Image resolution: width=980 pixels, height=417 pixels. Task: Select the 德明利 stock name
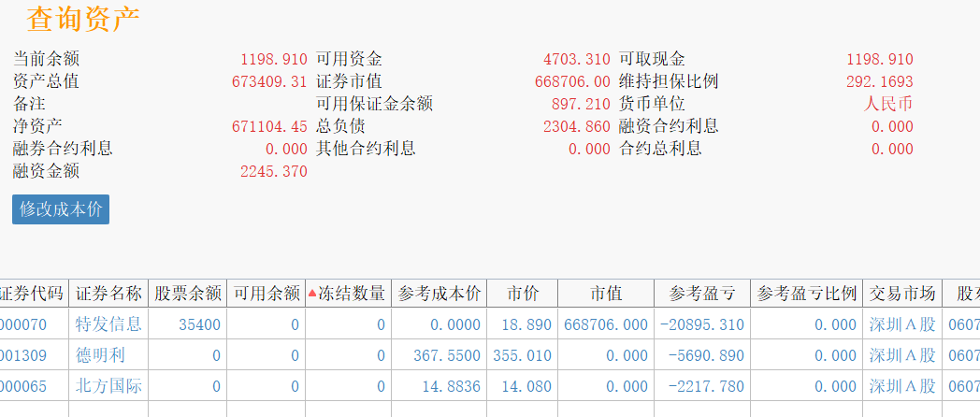coord(100,355)
